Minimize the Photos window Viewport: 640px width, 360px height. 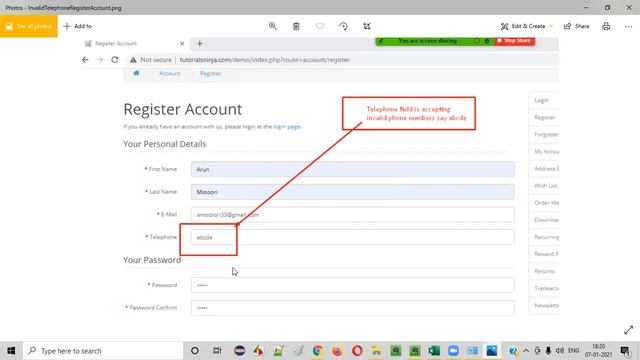(x=586, y=7)
